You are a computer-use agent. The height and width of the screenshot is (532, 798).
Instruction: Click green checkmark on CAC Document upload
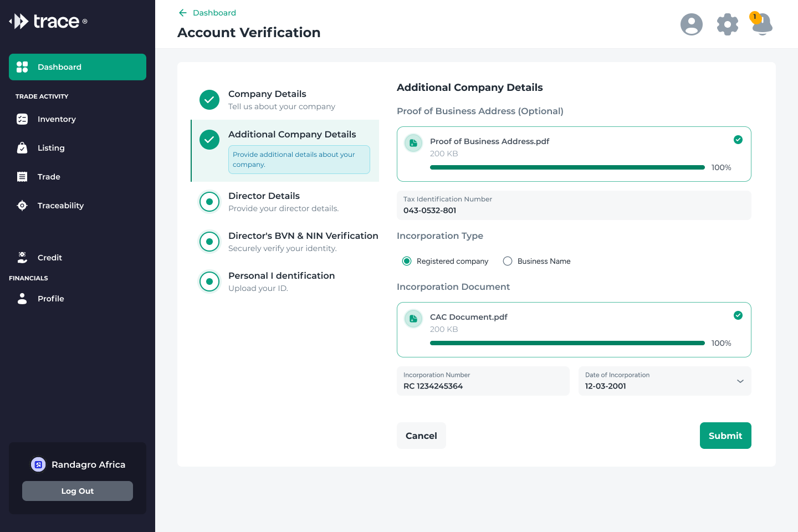pyautogui.click(x=738, y=315)
